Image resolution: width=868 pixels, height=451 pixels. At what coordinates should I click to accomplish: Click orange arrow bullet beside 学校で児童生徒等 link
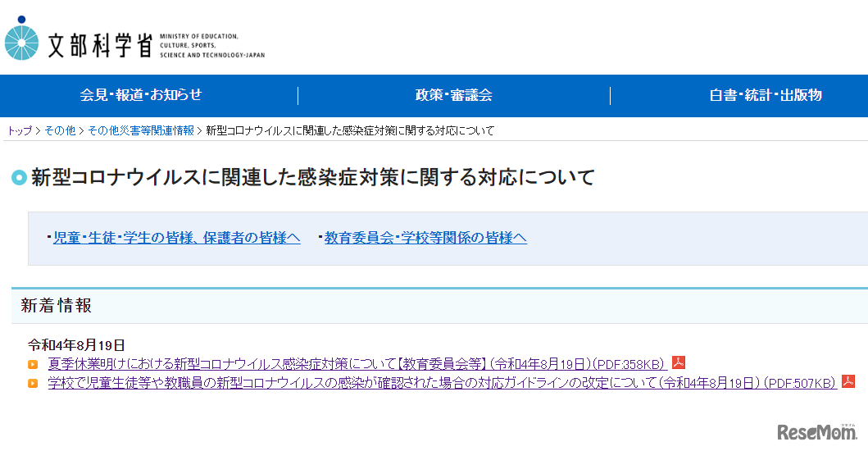(34, 384)
